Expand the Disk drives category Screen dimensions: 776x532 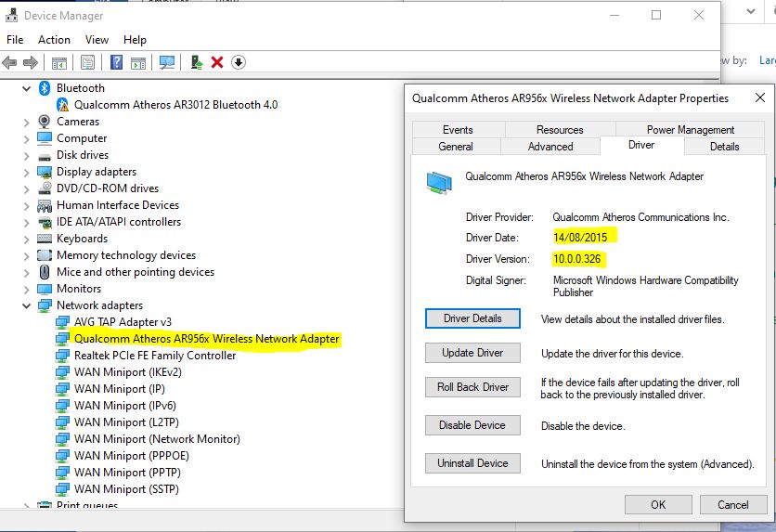[26, 156]
